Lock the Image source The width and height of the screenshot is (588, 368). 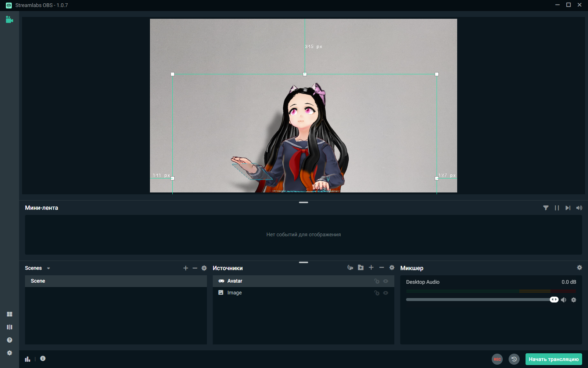[377, 293]
